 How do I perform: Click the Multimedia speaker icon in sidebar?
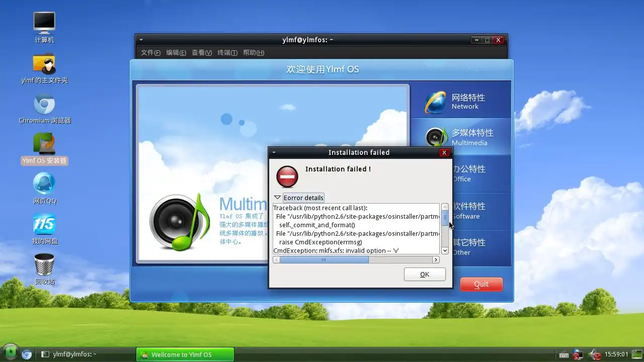pos(436,137)
